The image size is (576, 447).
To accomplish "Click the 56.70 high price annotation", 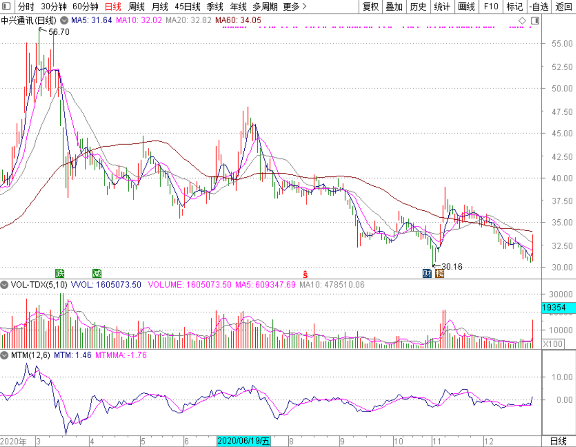I will click(59, 32).
